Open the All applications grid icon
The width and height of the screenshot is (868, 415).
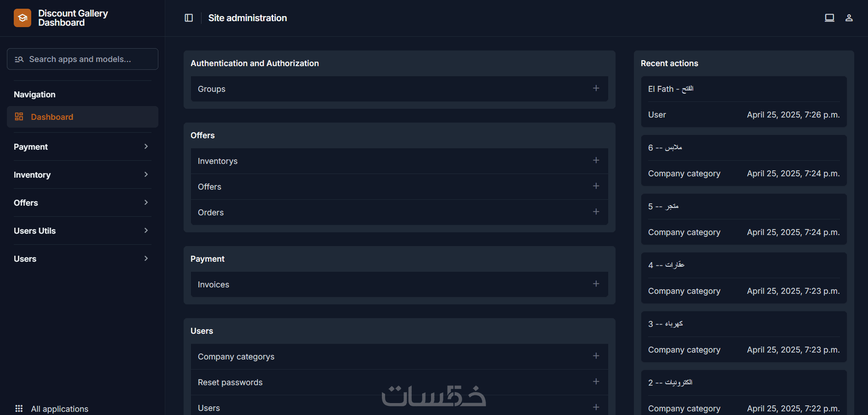tap(19, 408)
